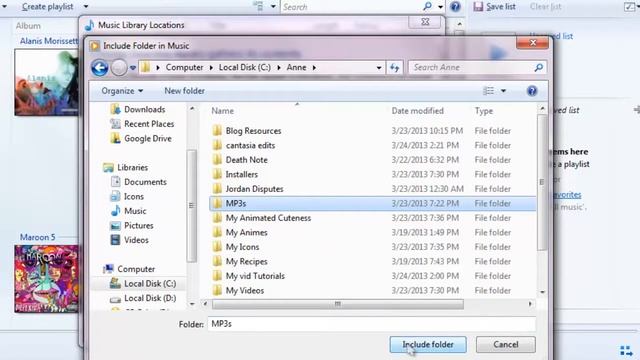This screenshot has width=640, height=360.
Task: Expand the arrow after Computer in the path
Action: coord(211,67)
